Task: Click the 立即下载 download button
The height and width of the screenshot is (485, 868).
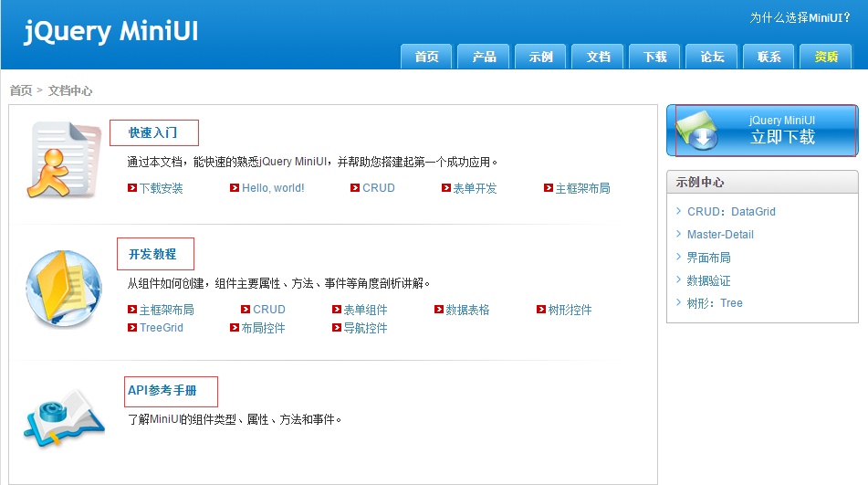Action: click(763, 131)
